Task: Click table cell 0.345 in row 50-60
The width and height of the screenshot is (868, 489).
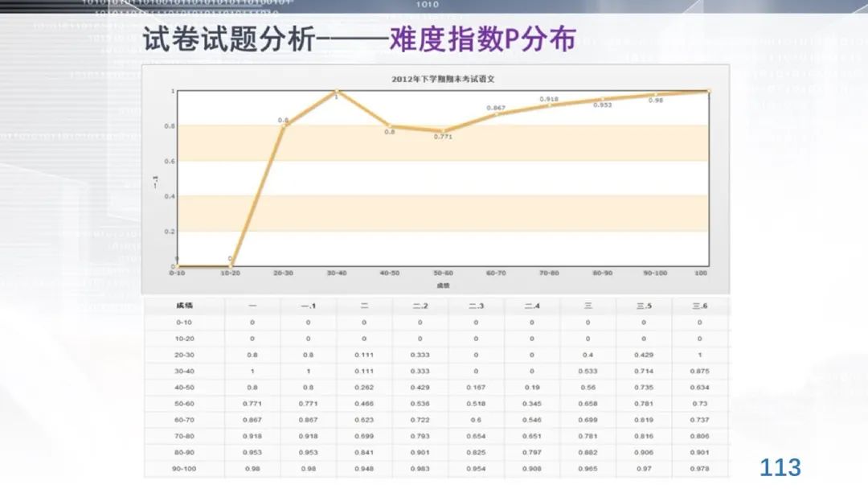Action: pyautogui.click(x=532, y=404)
